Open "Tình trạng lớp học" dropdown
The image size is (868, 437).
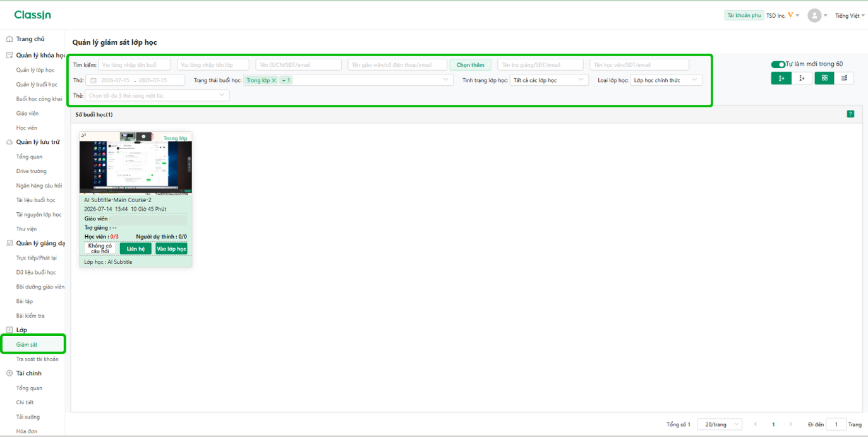[x=549, y=80]
